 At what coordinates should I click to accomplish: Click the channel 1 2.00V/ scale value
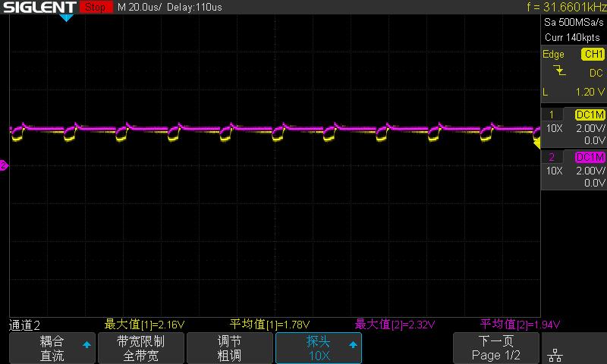pyautogui.click(x=590, y=128)
